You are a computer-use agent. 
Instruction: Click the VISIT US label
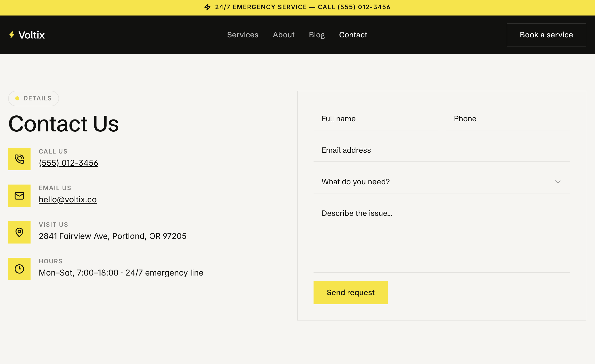click(53, 225)
